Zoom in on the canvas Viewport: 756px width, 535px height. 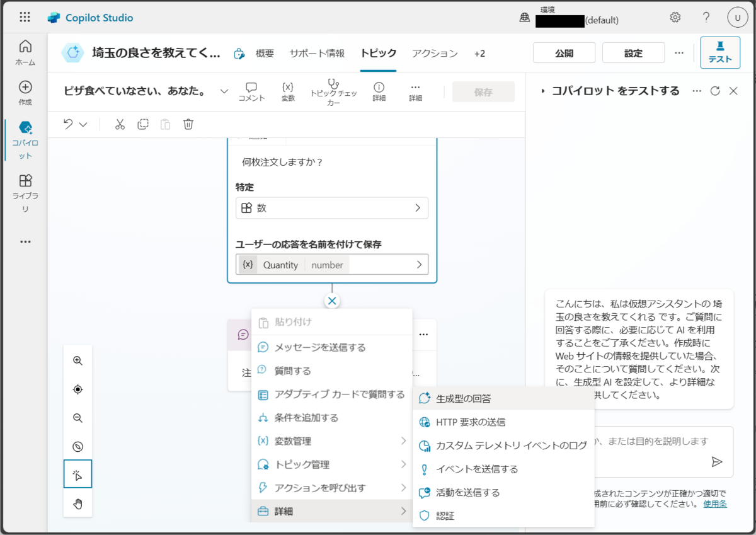click(x=77, y=360)
